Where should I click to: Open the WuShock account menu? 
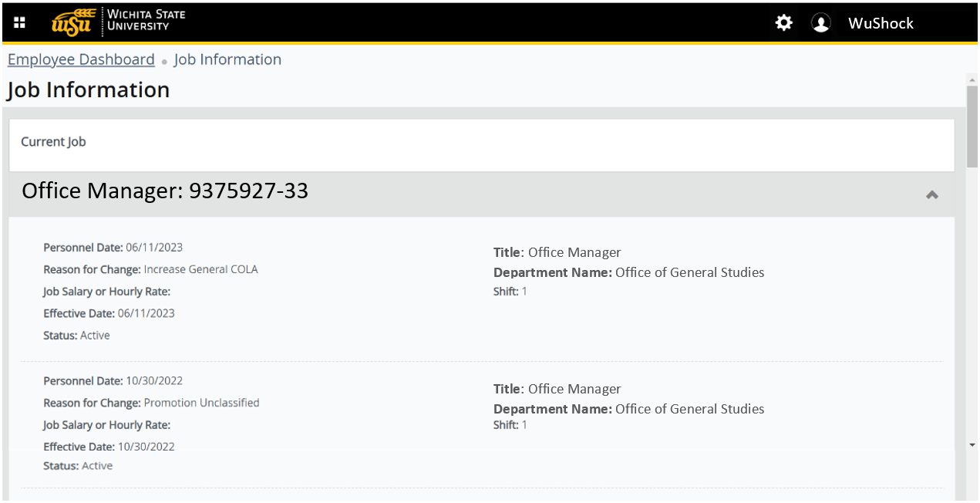[881, 23]
